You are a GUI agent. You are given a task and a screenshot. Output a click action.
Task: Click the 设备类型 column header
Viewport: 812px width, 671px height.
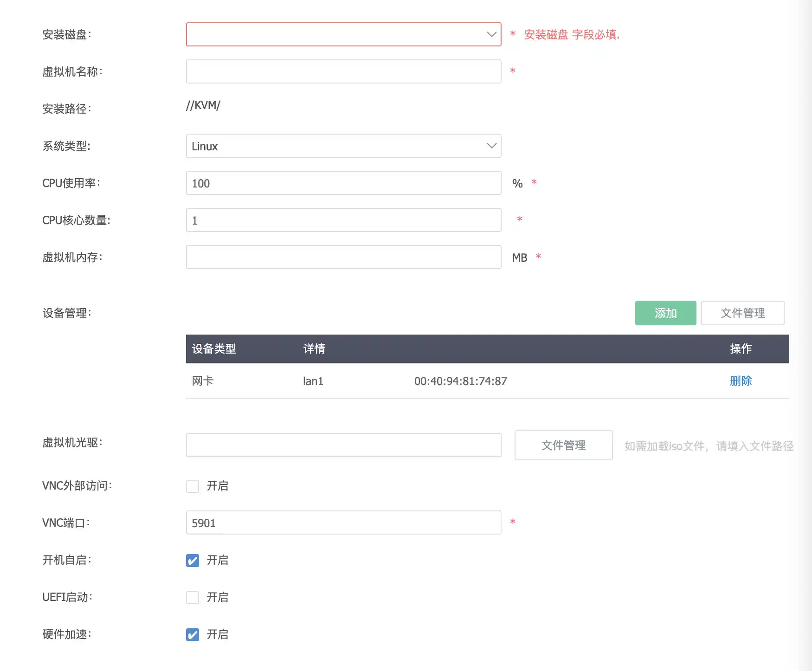(x=214, y=348)
